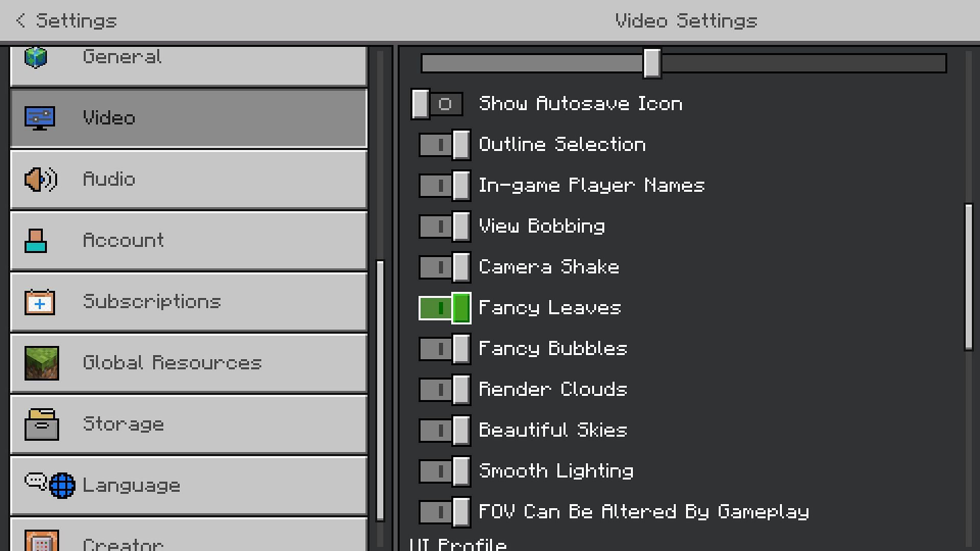The height and width of the screenshot is (551, 980).
Task: Enable the Show Autosave Icon toggle
Action: [435, 104]
